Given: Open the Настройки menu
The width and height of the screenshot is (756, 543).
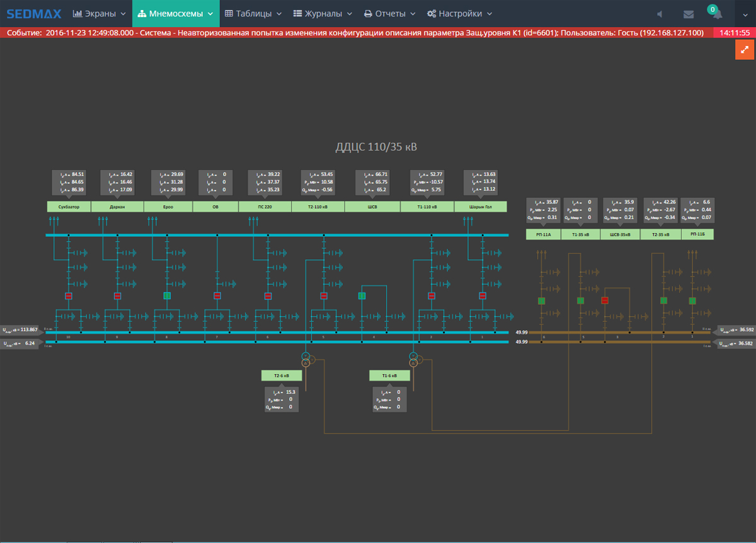Looking at the screenshot, I should [x=459, y=14].
